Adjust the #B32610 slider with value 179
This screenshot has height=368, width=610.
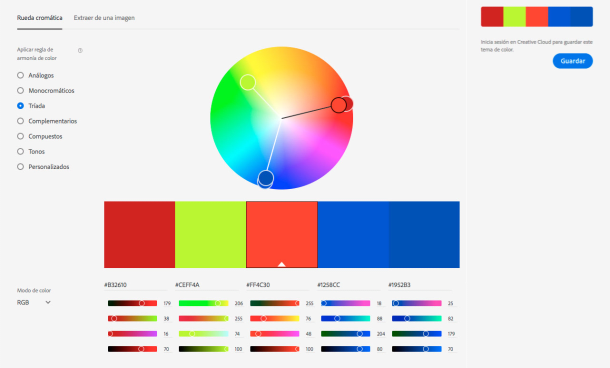point(132,303)
